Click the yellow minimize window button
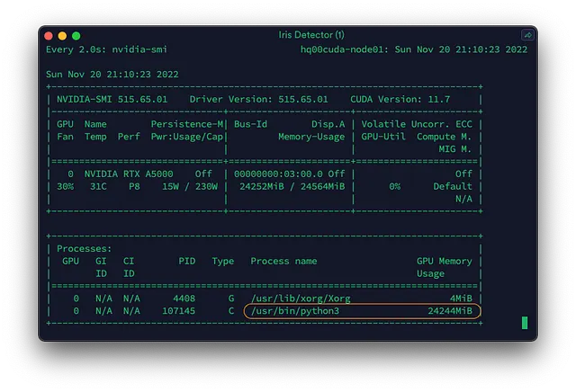 click(62, 36)
